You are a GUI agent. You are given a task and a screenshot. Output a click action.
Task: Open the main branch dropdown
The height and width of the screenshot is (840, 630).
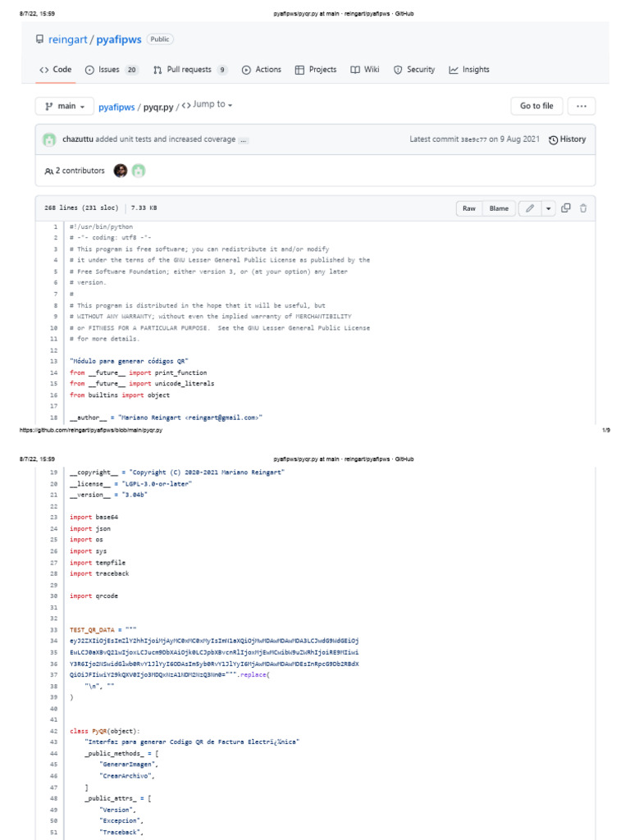[x=65, y=106]
